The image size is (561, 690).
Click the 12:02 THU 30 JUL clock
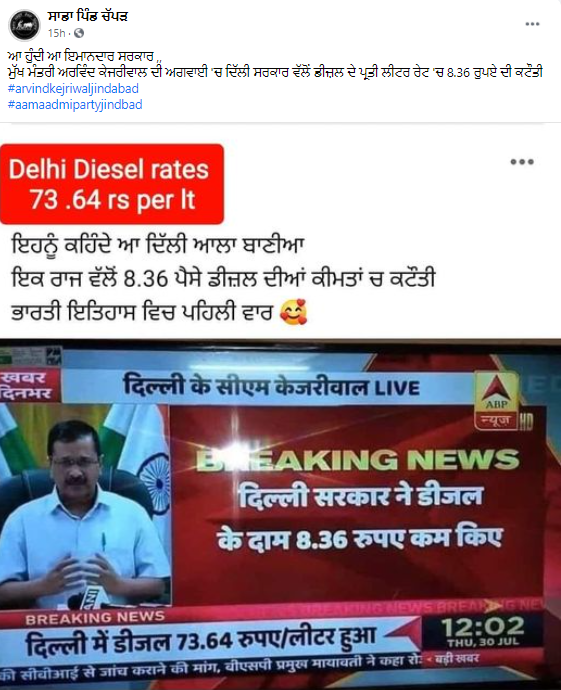tap(483, 631)
